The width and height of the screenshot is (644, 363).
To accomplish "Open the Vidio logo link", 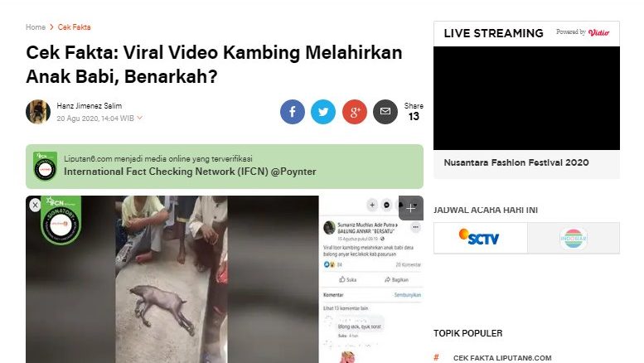I will (598, 32).
